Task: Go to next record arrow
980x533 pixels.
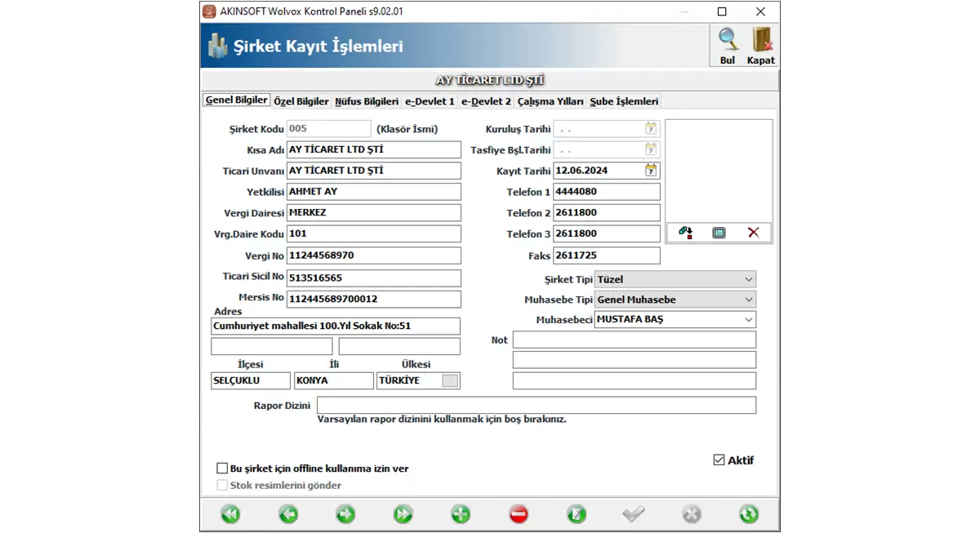Action: click(345, 514)
